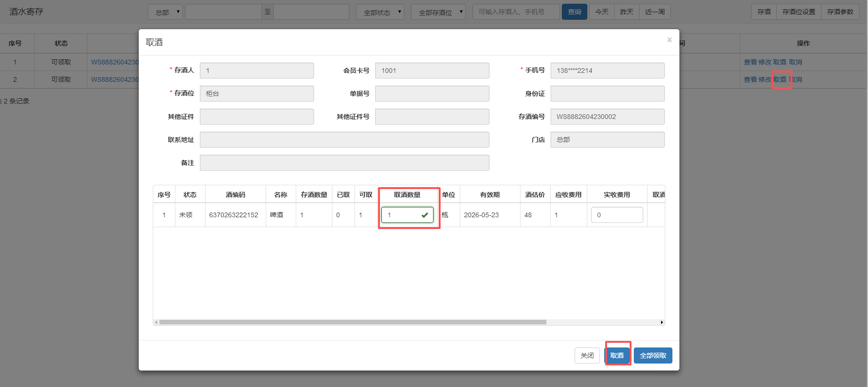Click the 查询 search button
868x387 pixels.
(x=575, y=12)
